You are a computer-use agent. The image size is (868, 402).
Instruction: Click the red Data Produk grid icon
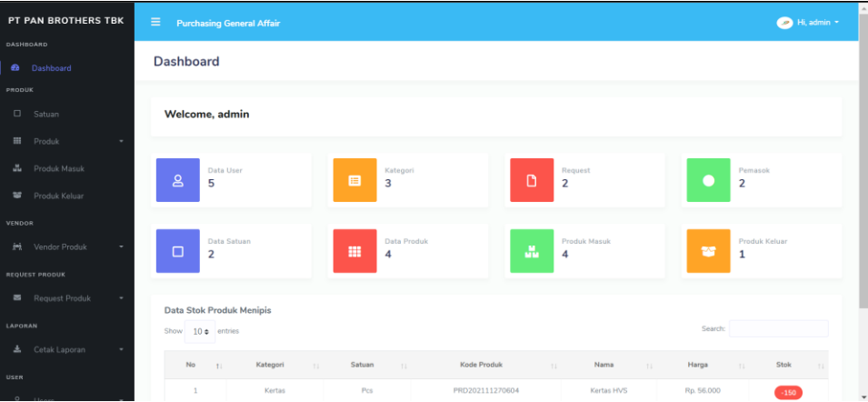click(354, 251)
